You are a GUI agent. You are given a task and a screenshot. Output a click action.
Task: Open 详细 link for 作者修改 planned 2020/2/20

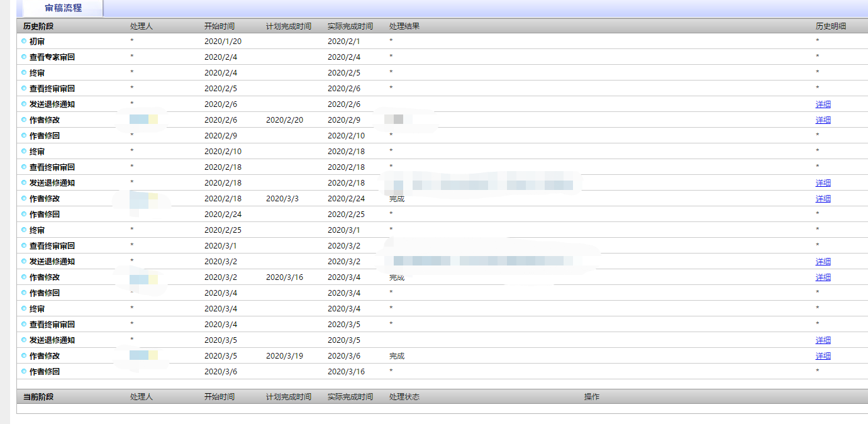click(823, 120)
